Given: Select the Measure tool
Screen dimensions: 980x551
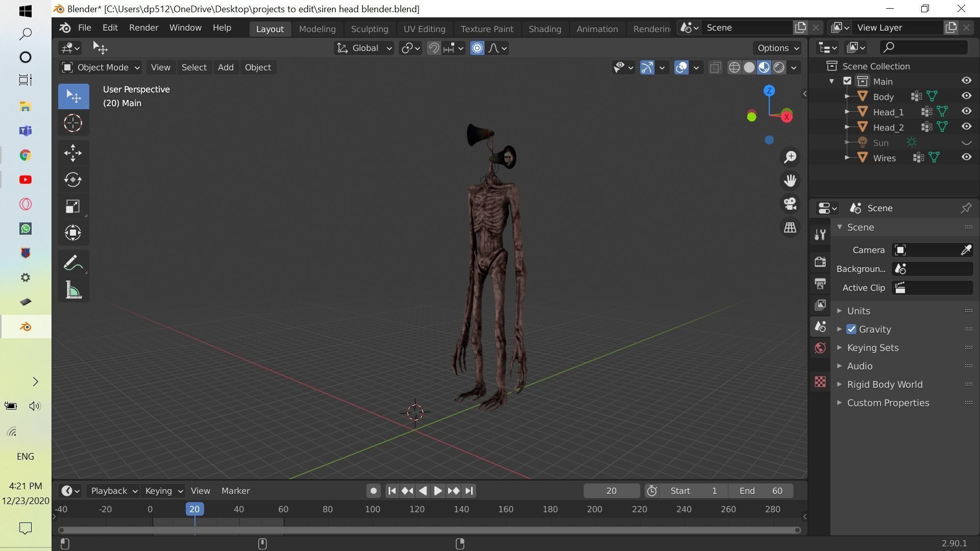Looking at the screenshot, I should (x=73, y=290).
